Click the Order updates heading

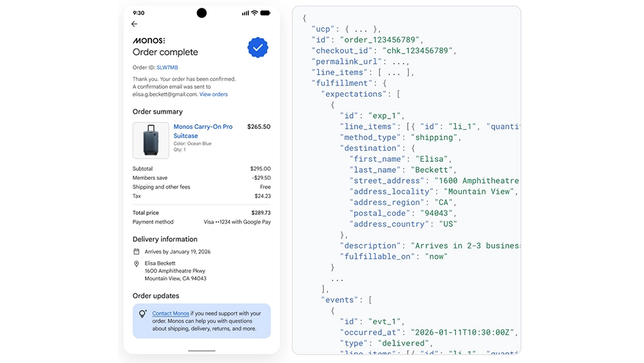[156, 296]
